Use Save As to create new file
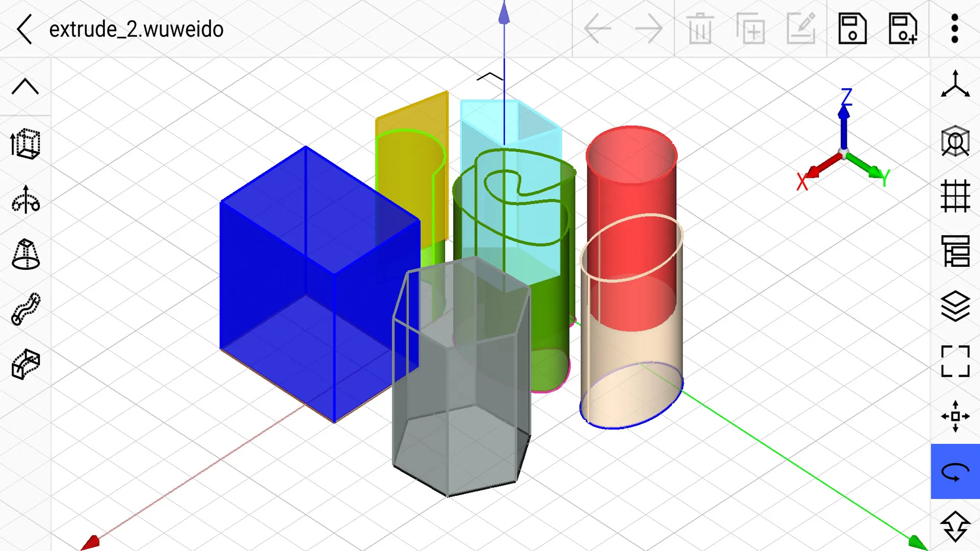980x551 pixels. point(903,29)
